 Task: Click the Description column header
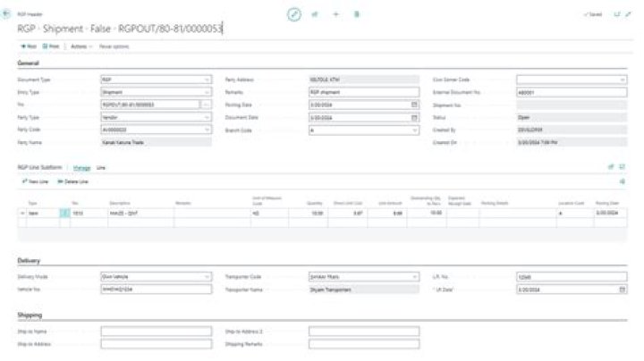coord(120,203)
